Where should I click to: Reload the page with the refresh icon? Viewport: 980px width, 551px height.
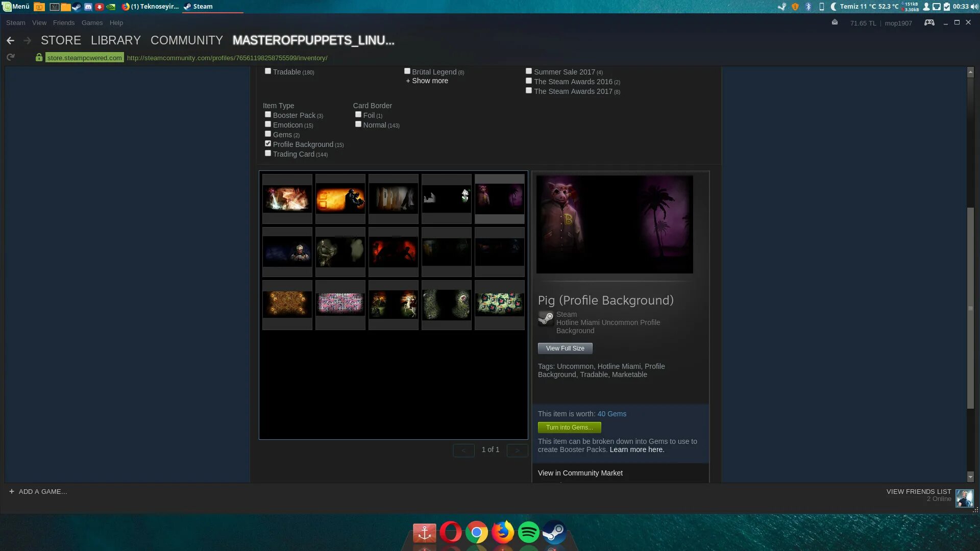(x=10, y=58)
